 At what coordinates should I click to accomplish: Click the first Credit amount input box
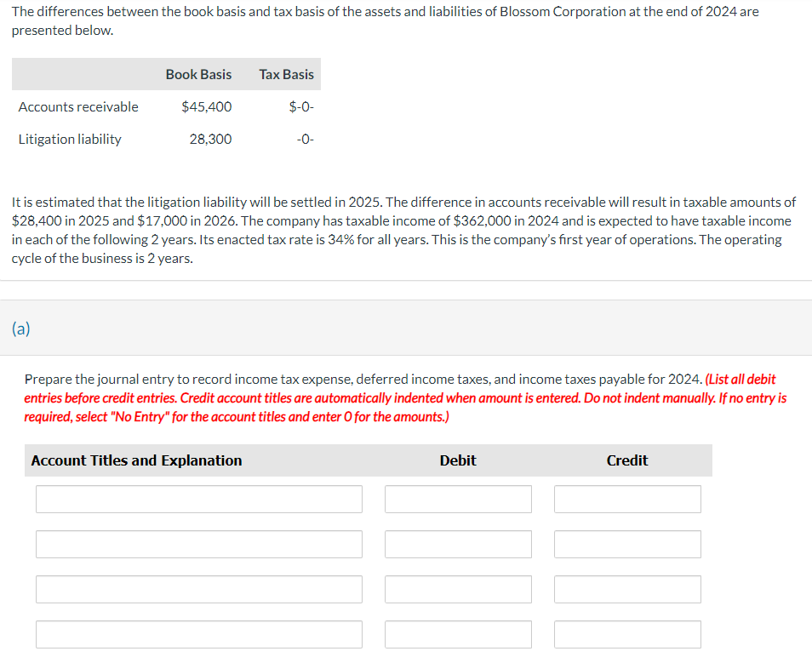pyautogui.click(x=626, y=499)
